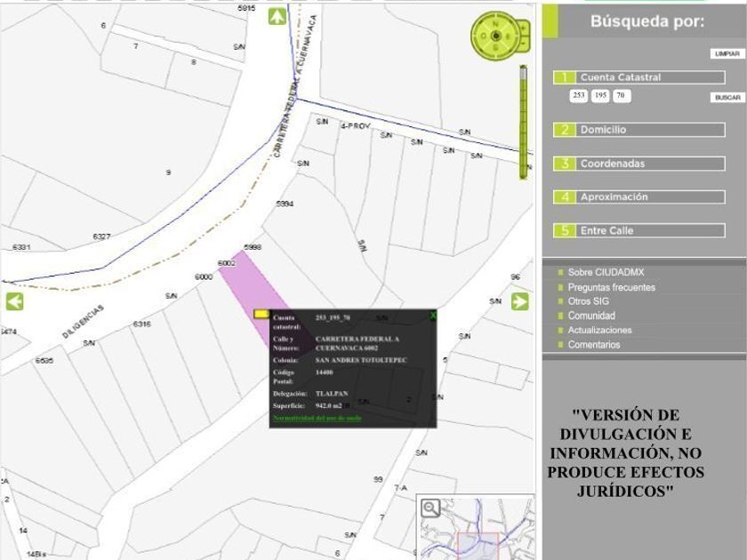
Task: Expand the Domicilio search option
Action: tap(639, 130)
